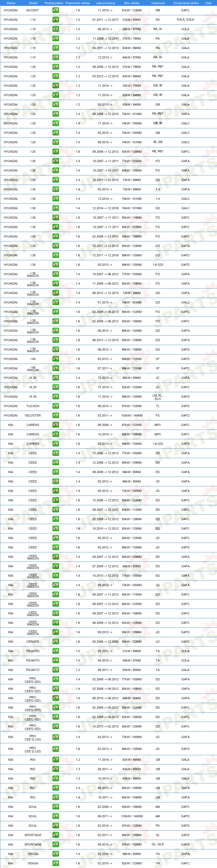This screenshot has height=868, width=217.
Task: Select the CERATO model cell
Action: click(x=33, y=642)
